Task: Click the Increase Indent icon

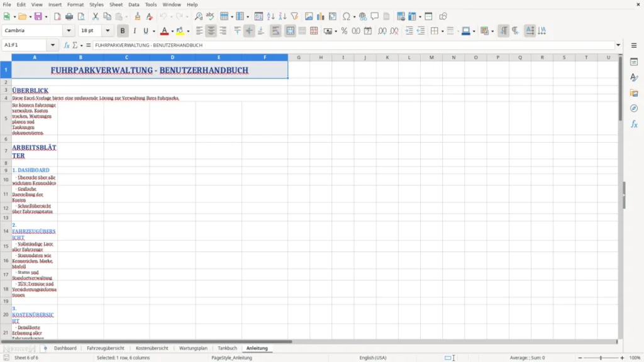Action: point(409,31)
